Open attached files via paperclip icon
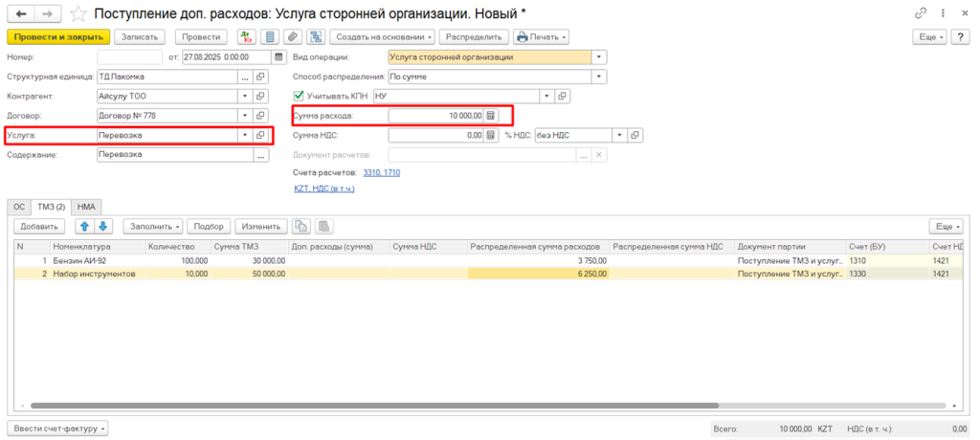The height and width of the screenshot is (440, 980). click(x=292, y=37)
